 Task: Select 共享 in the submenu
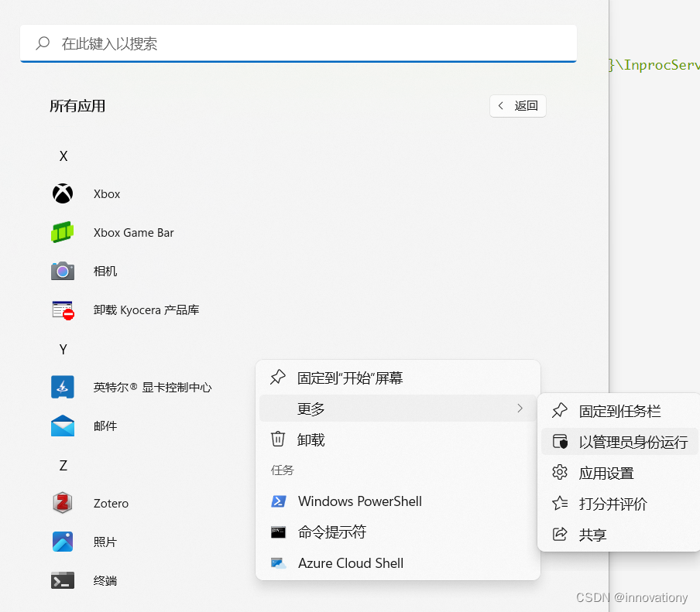click(x=619, y=535)
